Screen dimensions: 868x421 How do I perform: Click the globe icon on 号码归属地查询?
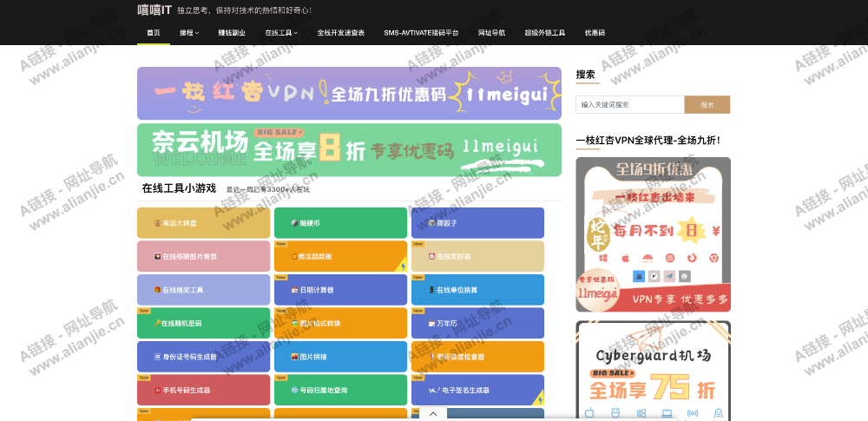(294, 390)
